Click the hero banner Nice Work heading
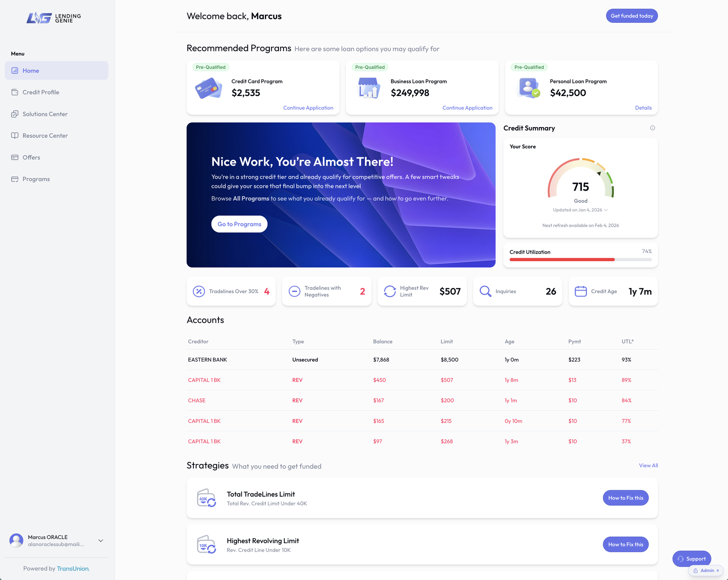Image resolution: width=728 pixels, height=580 pixels. 302,162
